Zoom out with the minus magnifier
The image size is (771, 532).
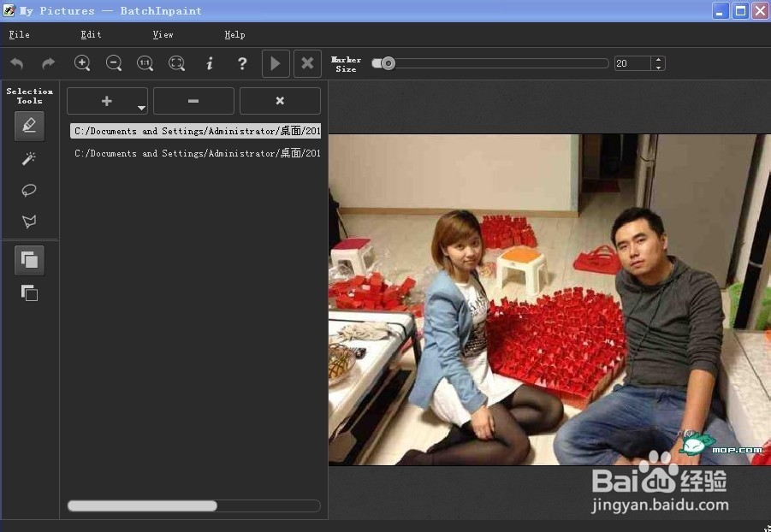(114, 63)
